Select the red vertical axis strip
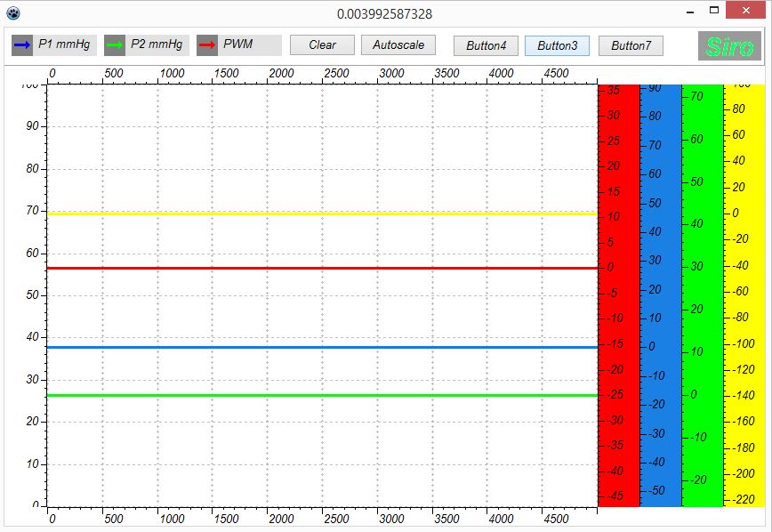 [x=618, y=294]
